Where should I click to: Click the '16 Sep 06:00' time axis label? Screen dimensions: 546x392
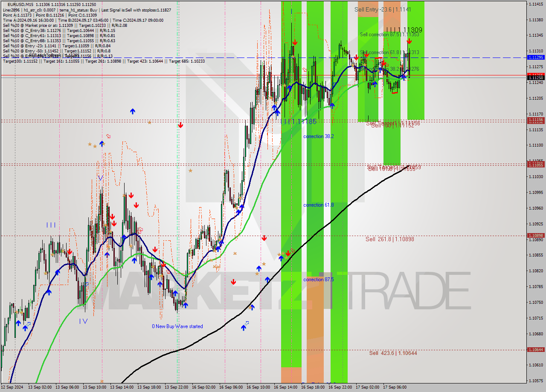pos(231,387)
